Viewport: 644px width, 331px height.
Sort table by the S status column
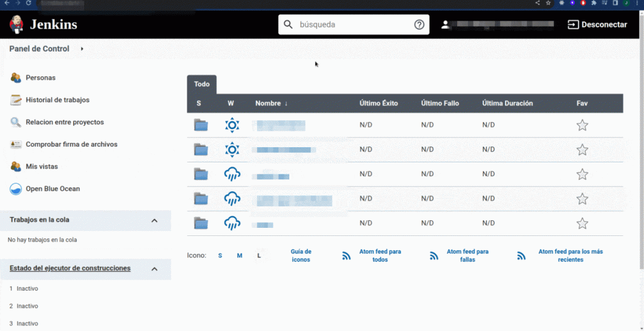click(199, 104)
